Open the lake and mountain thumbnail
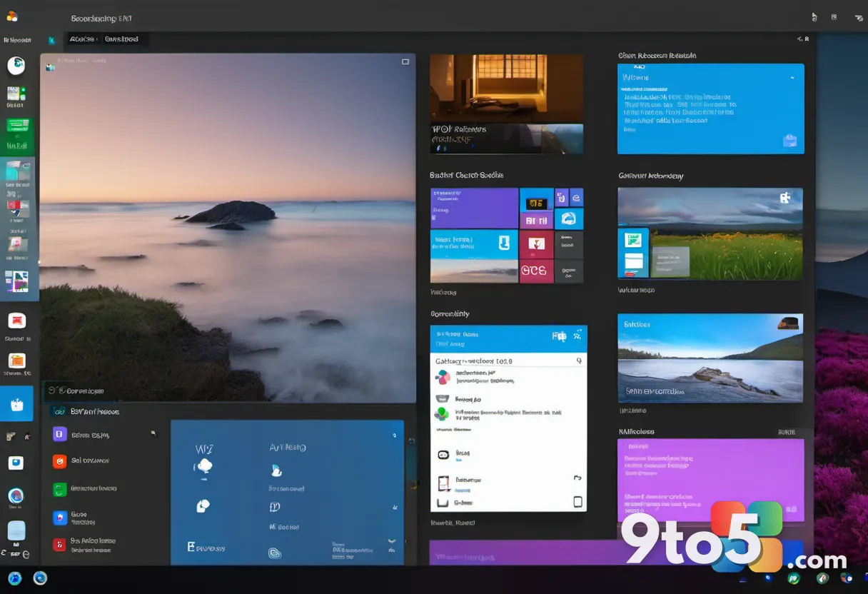This screenshot has width=868, height=594. [710, 358]
